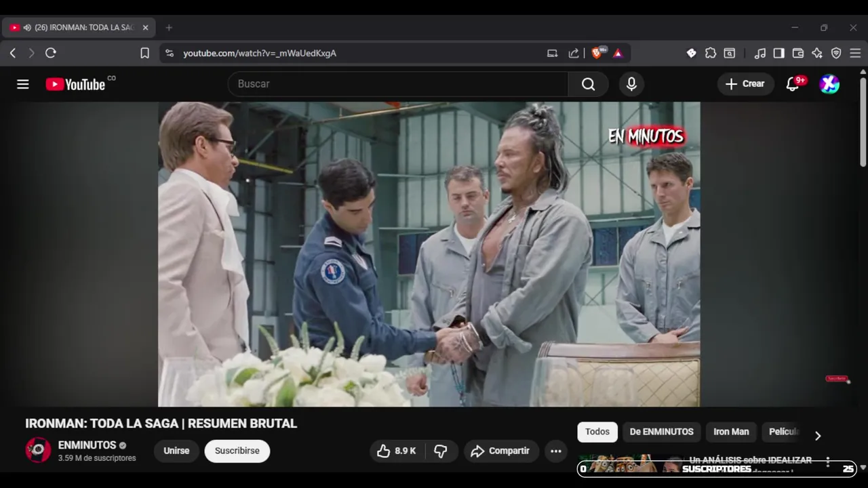The width and height of the screenshot is (868, 488).
Task: Open options for Un ANÁLISIS sobre IDEALIZAR video
Action: 827,462
